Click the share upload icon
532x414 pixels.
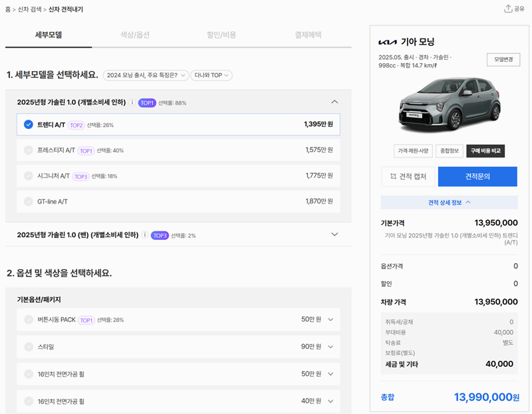tap(508, 9)
